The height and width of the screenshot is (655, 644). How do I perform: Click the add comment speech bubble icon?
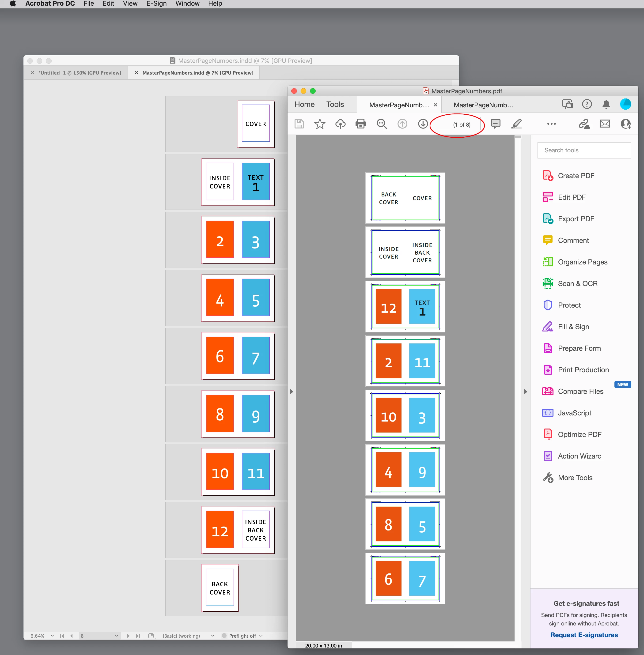click(x=496, y=124)
